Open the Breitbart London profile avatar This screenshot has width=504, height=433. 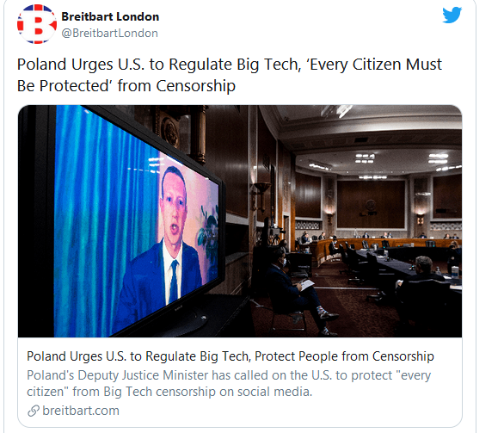tap(37, 24)
